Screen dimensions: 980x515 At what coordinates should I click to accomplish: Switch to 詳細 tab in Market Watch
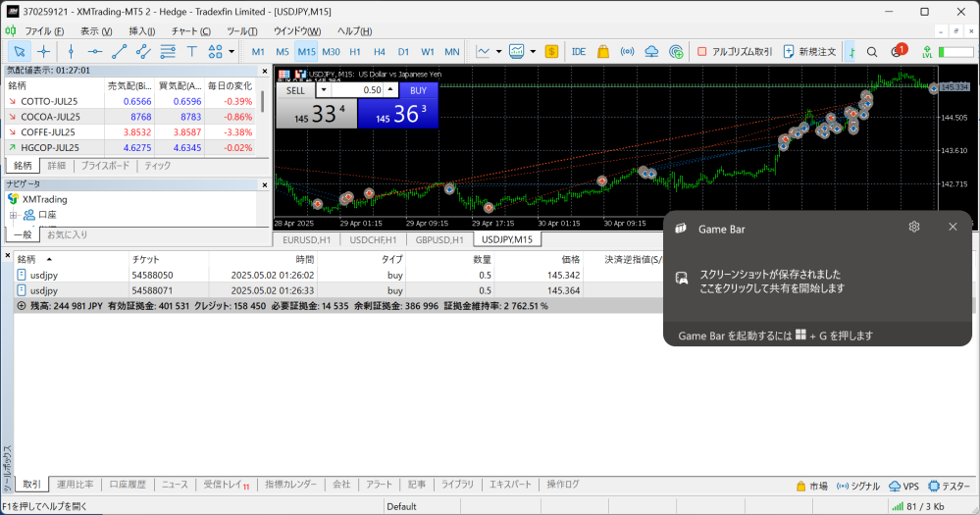[x=56, y=166]
